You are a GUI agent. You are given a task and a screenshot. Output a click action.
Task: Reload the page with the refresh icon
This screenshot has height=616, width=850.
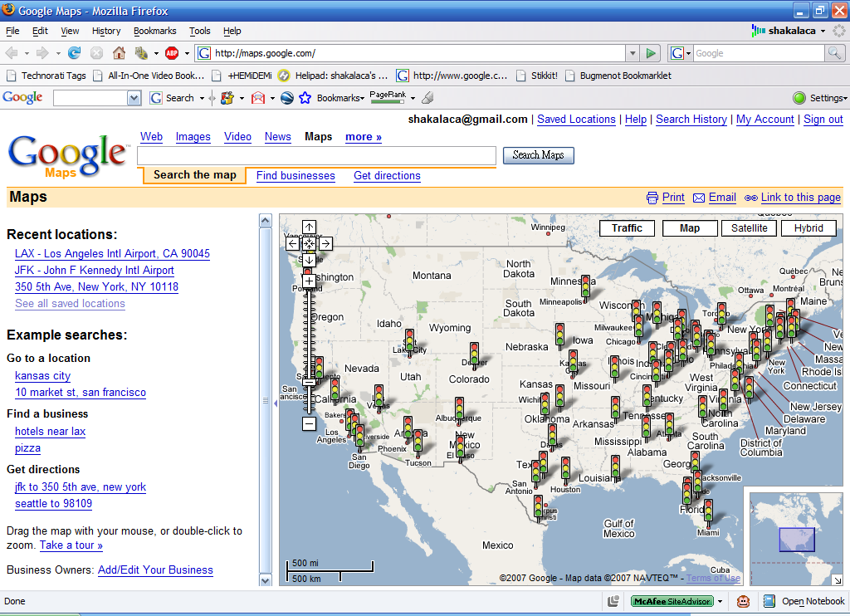click(x=75, y=53)
